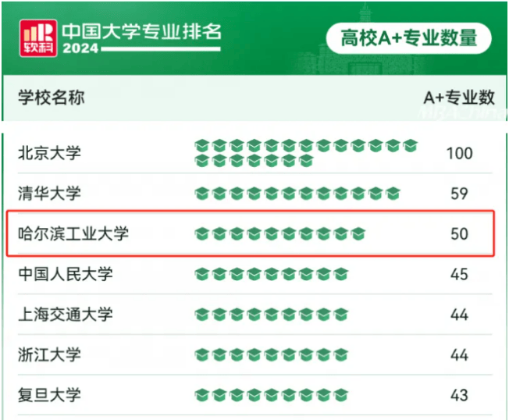
Task: Click first cap icon in 上海交通大学 row
Action: click(201, 315)
